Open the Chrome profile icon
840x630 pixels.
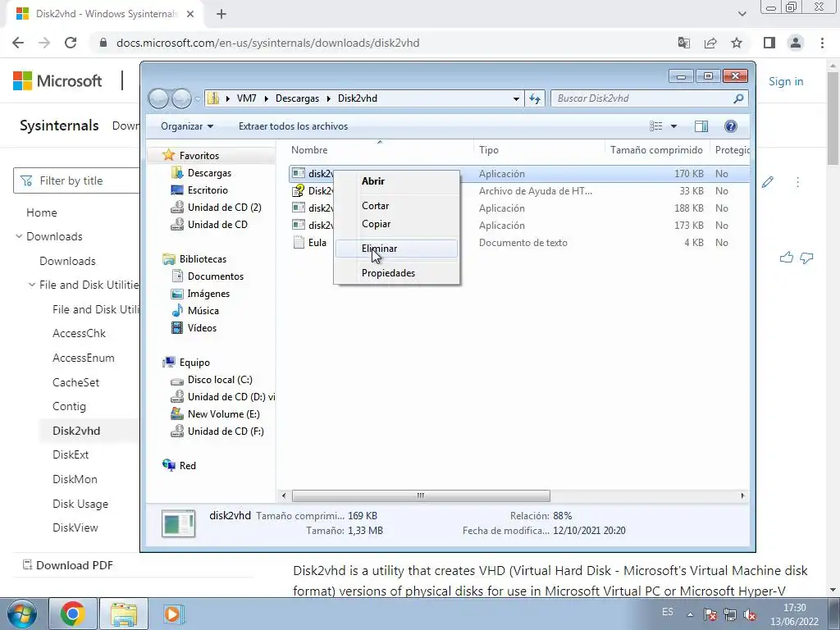[x=796, y=43]
